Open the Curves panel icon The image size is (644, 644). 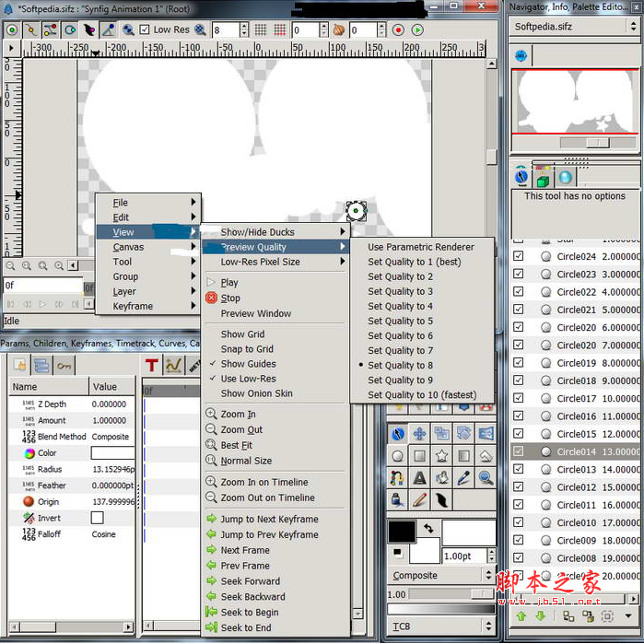[173, 365]
